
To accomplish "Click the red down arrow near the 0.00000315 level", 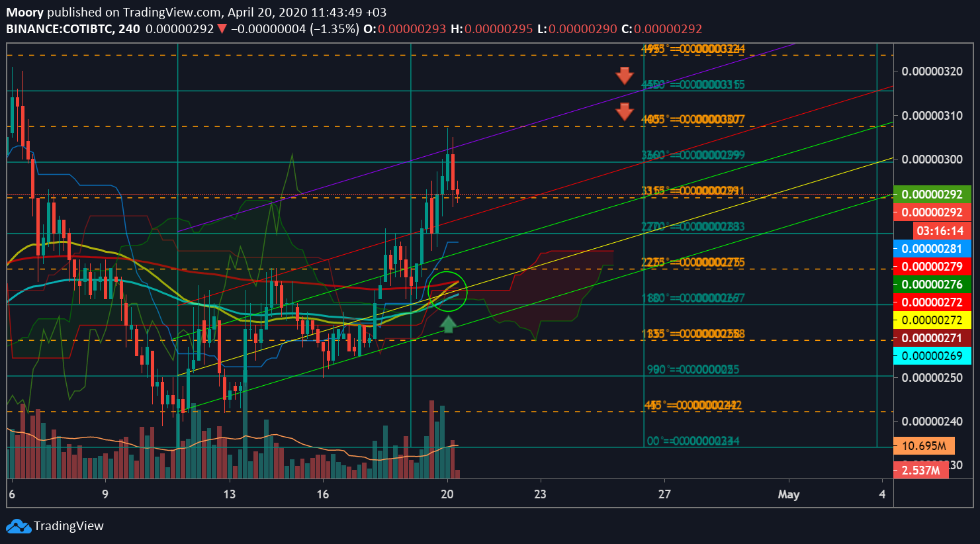I will (x=624, y=75).
